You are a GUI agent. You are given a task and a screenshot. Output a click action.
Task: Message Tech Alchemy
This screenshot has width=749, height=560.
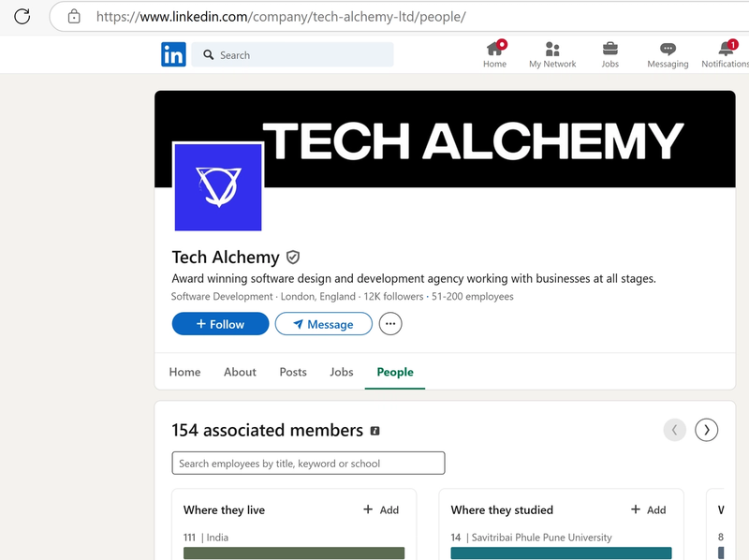[323, 324]
